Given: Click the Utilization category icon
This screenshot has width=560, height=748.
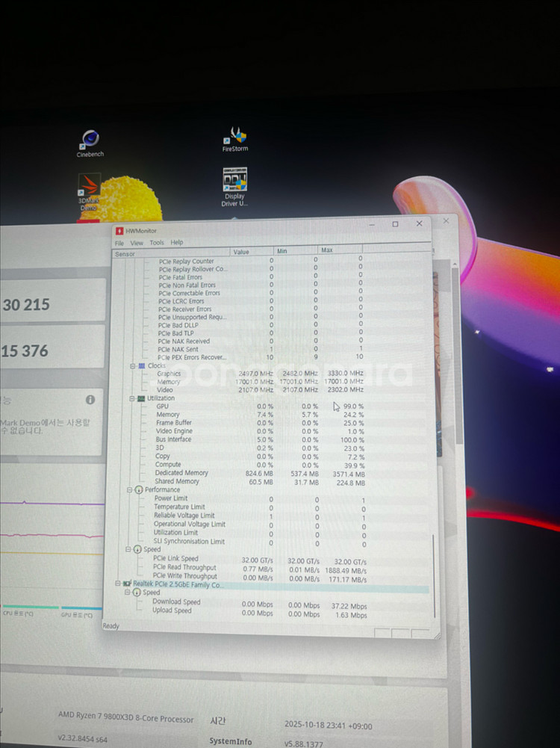Looking at the screenshot, I should coord(140,398).
